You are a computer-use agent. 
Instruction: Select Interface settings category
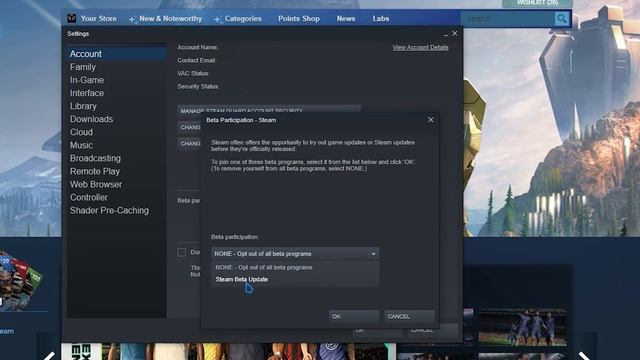(x=117, y=93)
